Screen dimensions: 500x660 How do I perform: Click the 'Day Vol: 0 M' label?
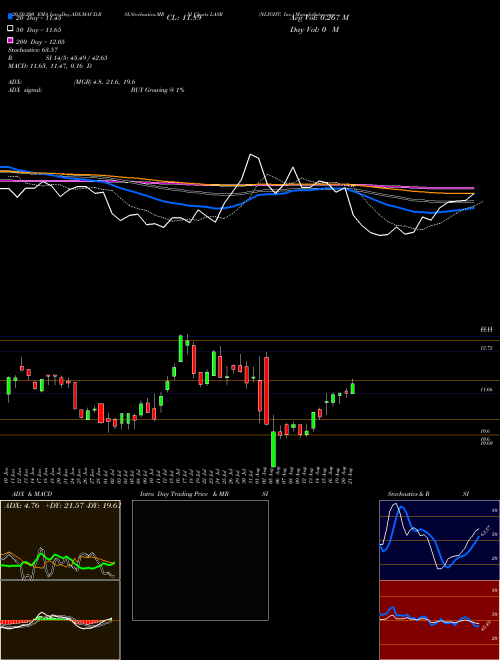point(314,29)
